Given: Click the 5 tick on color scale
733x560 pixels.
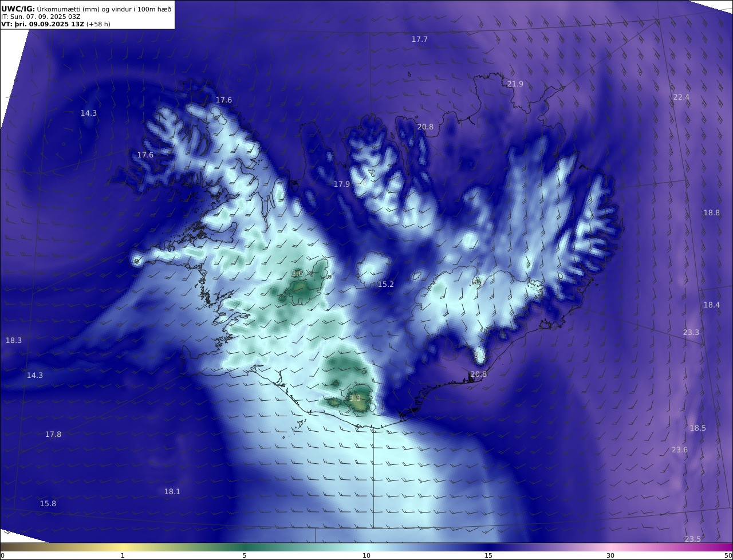Looking at the screenshot, I should pos(245,555).
